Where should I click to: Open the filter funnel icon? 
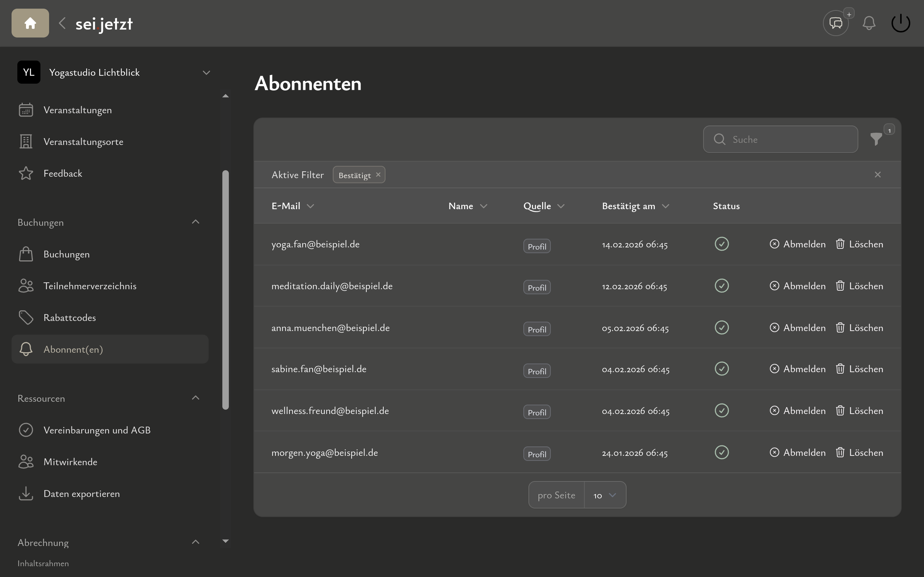[x=876, y=139]
